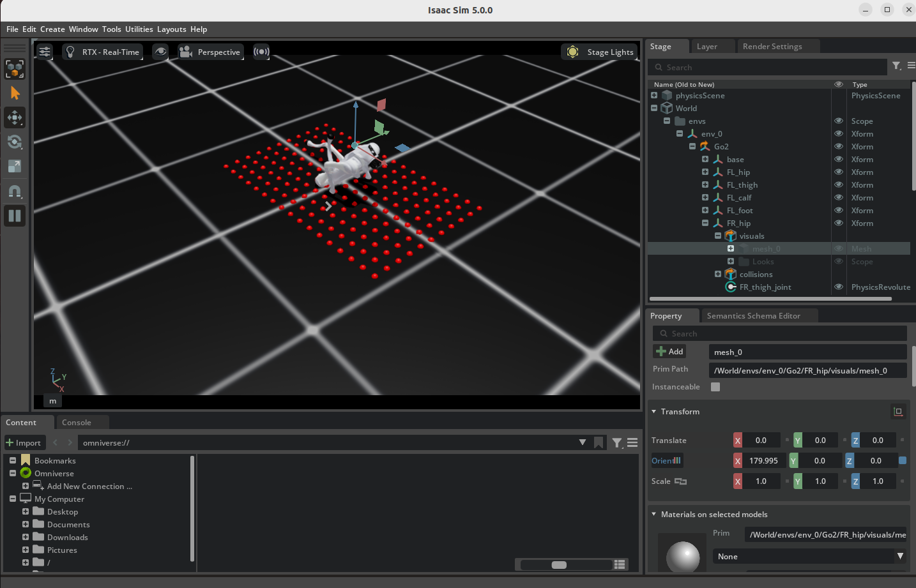Choose the arrow Select tool
The width and height of the screenshot is (916, 588).
15,93
